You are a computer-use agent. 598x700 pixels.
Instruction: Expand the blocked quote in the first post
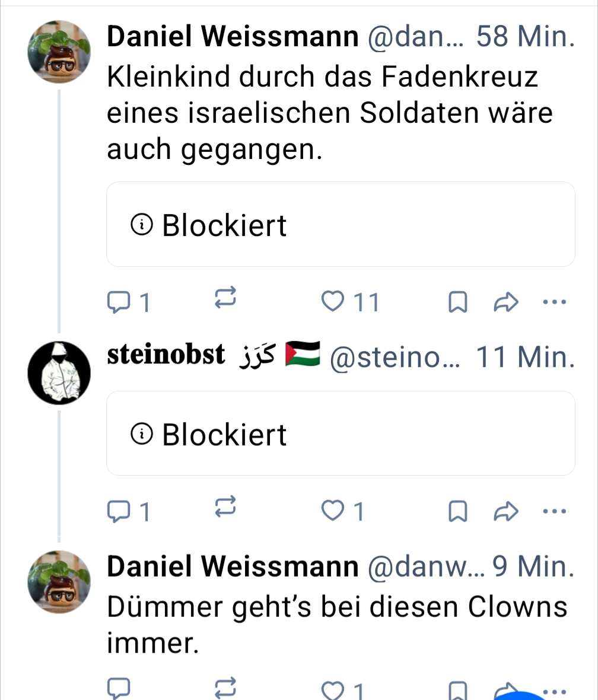tap(341, 224)
